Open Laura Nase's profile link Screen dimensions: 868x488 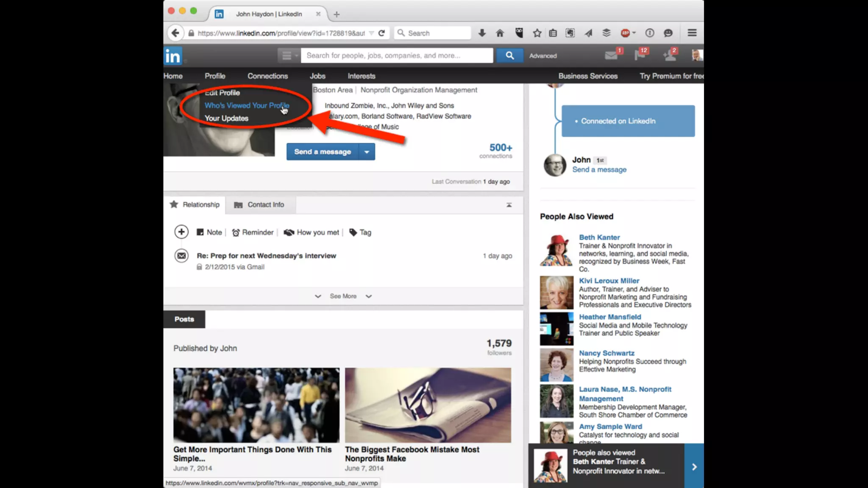[x=625, y=394]
